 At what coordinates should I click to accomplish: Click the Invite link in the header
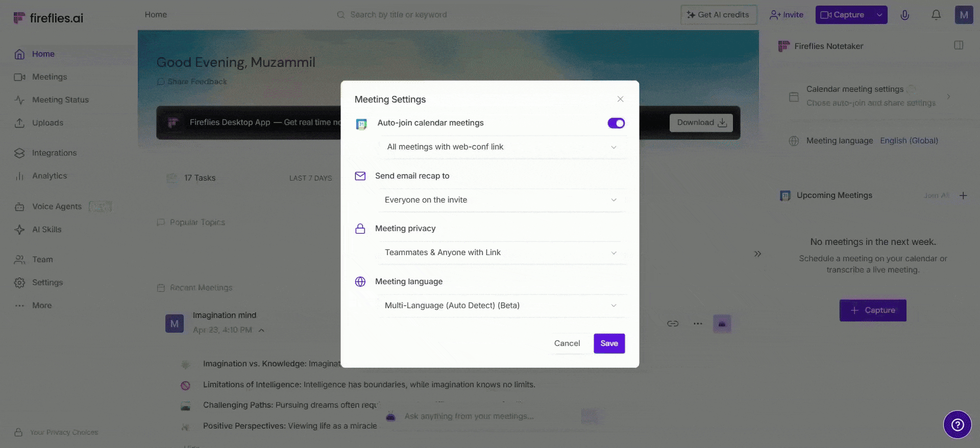coord(787,15)
